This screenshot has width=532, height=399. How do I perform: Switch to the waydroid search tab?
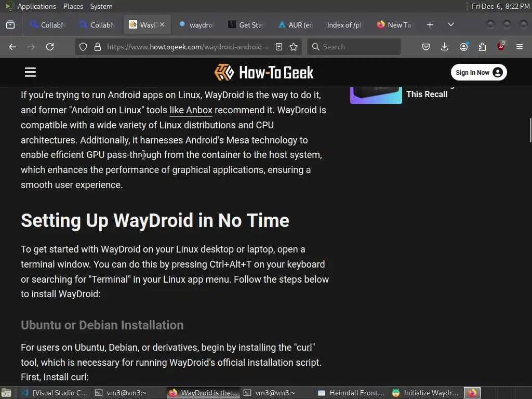tap(196, 25)
